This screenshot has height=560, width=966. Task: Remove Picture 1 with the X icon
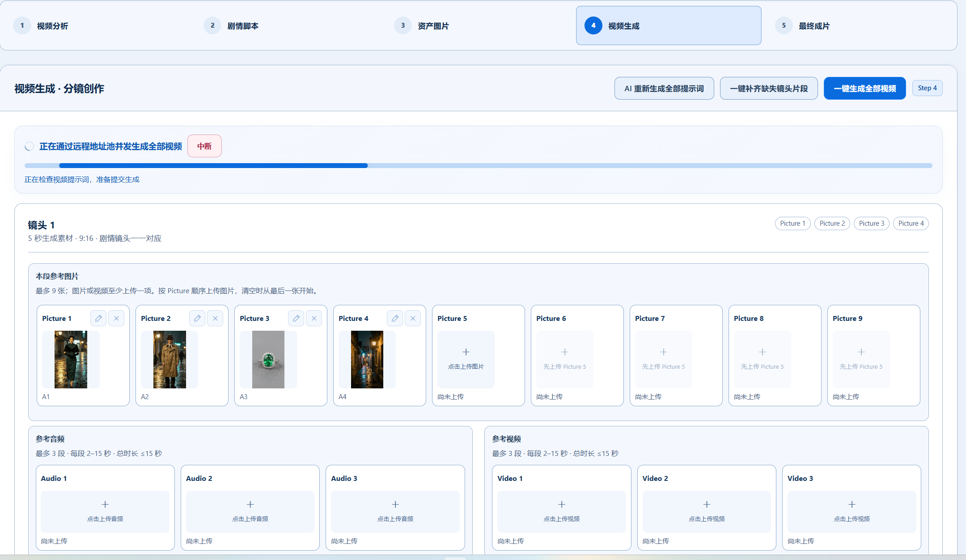click(116, 318)
